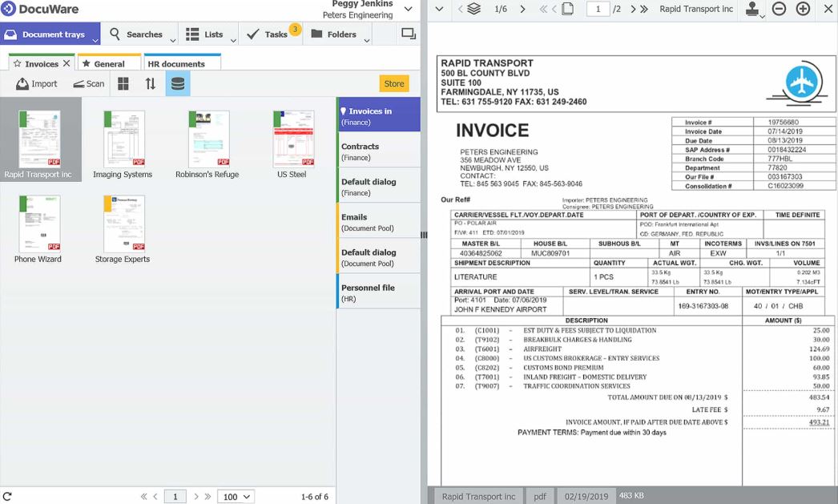Toggle the star on Invoices tab

point(17,64)
